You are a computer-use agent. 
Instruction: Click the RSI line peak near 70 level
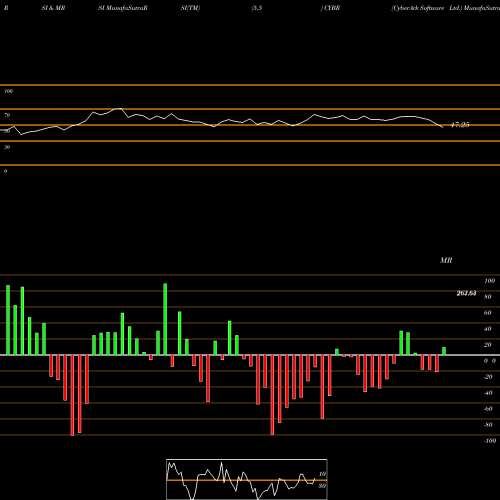tap(117, 109)
